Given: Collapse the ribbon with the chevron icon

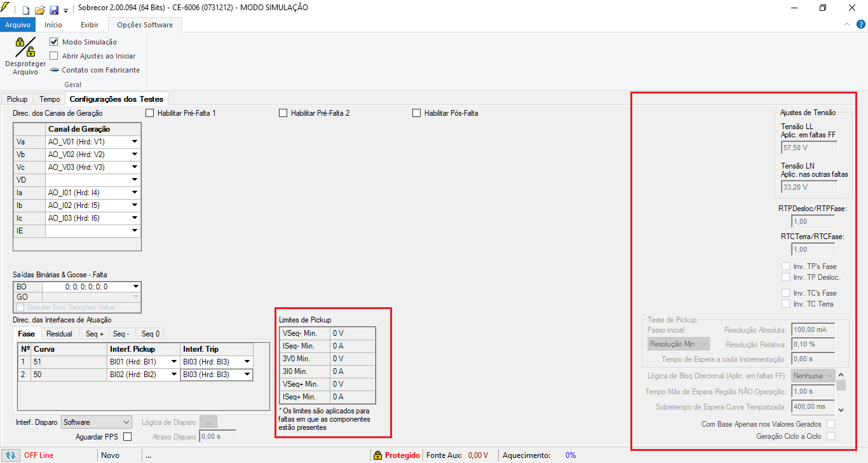Looking at the screenshot, I should tap(847, 24).
